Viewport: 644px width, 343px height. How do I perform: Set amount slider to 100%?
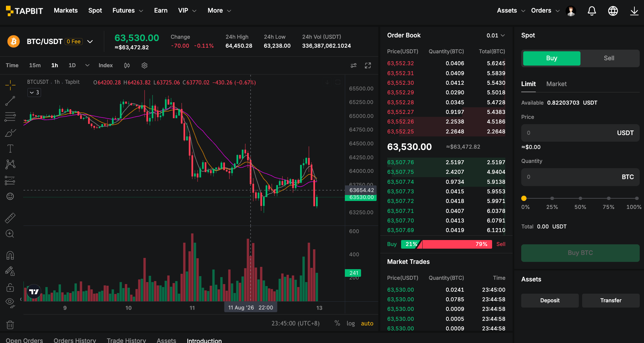tap(637, 198)
